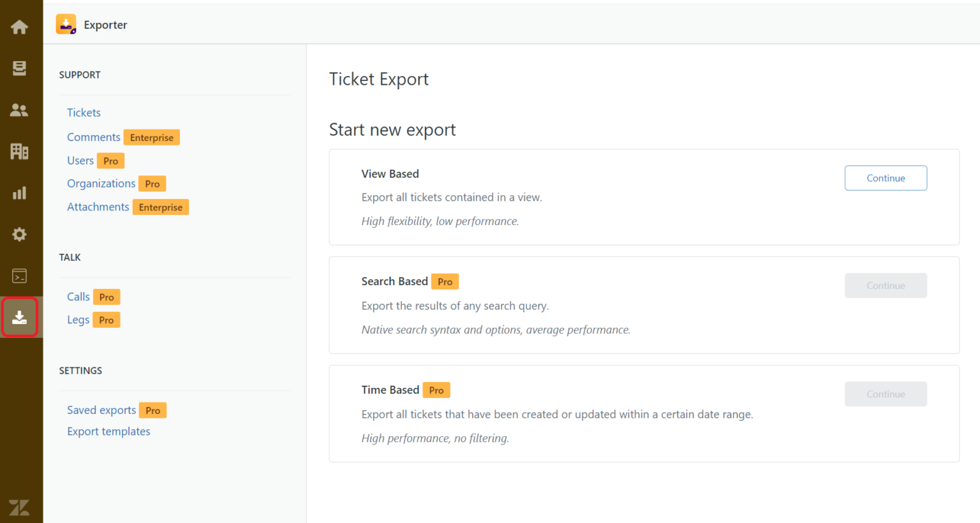The height and width of the screenshot is (523, 980).
Task: Select Tickets under the SUPPORT section
Action: click(84, 112)
